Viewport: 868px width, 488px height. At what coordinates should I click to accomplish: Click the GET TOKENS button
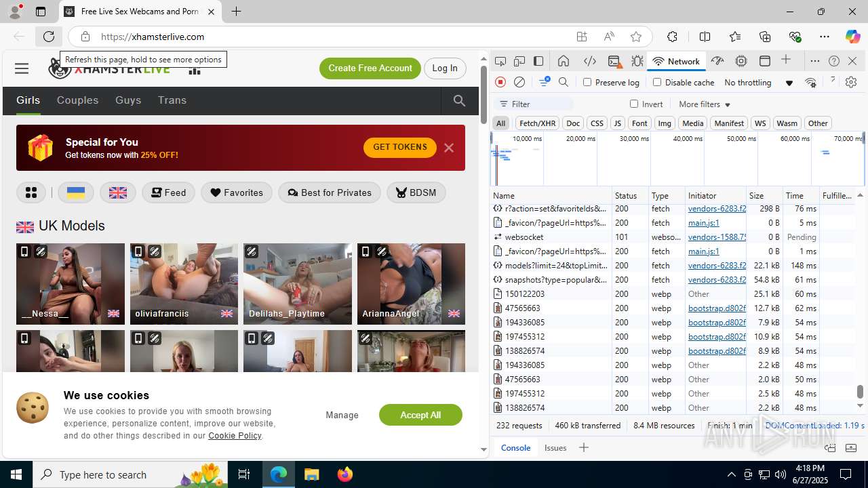click(400, 147)
